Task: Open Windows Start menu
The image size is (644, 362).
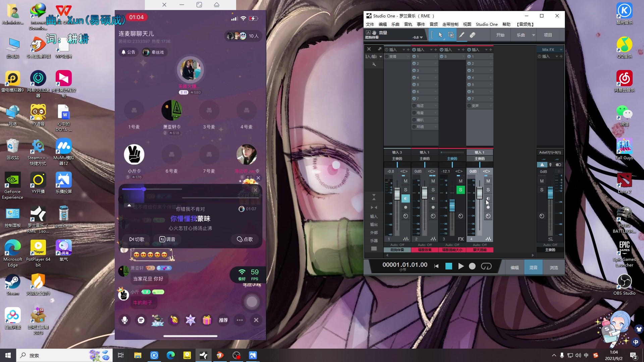Action: 8,355
